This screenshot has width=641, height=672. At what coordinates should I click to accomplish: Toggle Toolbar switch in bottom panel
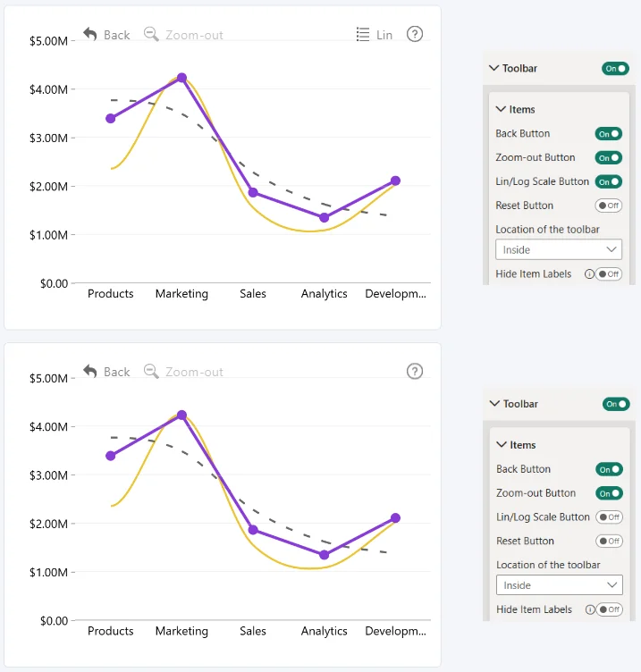616,404
